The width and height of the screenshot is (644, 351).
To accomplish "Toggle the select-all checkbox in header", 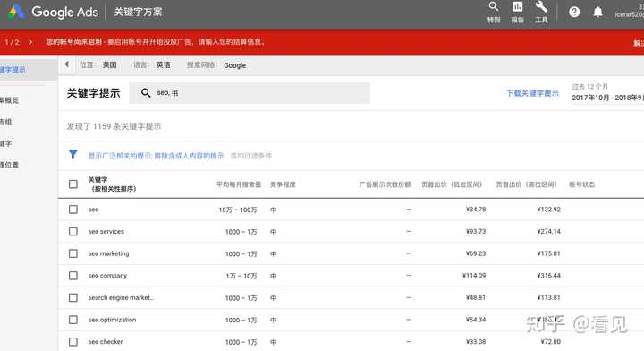I will [73, 184].
